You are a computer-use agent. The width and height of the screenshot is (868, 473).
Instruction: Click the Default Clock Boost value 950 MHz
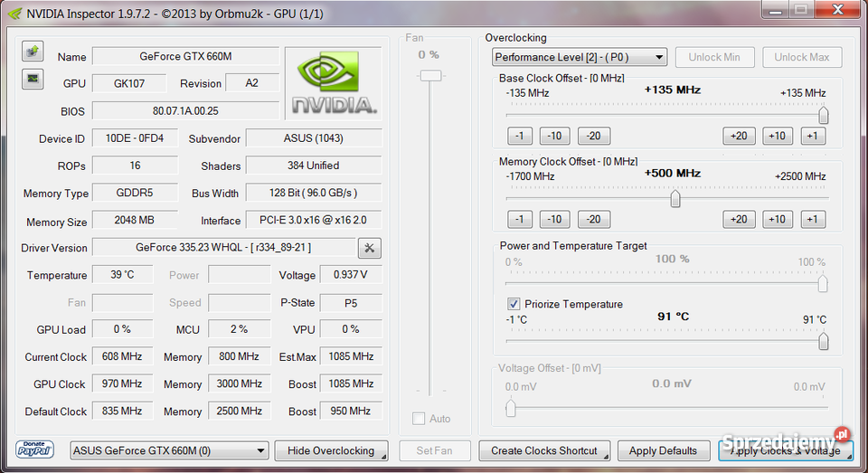pos(351,411)
